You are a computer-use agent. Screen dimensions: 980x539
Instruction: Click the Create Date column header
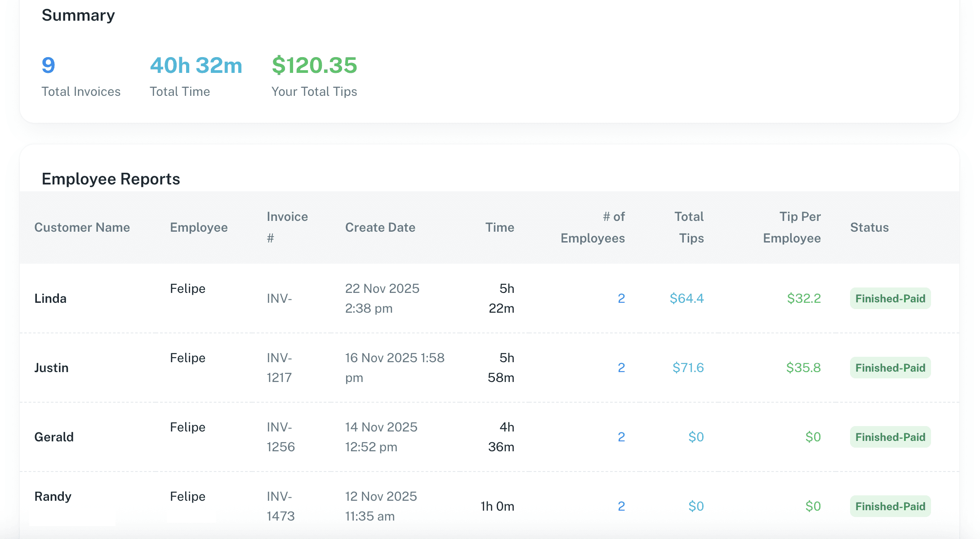tap(380, 227)
